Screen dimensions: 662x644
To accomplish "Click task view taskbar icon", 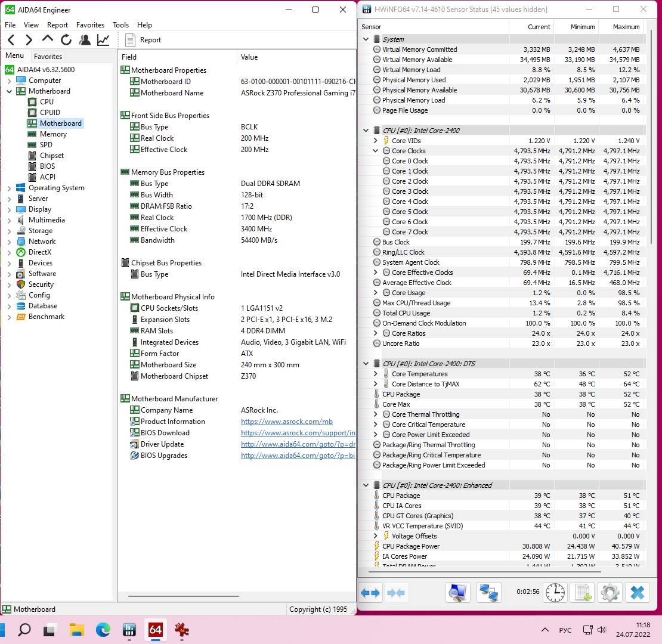I will tap(50, 630).
